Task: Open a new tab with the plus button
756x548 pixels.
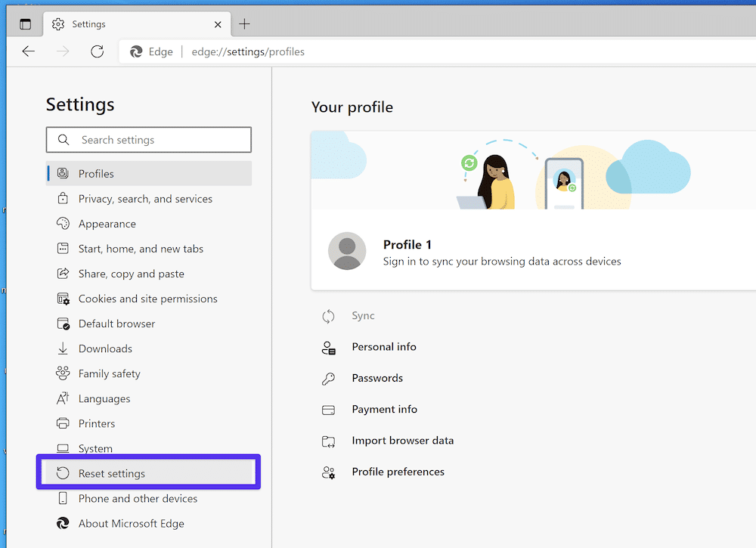Action: coord(243,23)
